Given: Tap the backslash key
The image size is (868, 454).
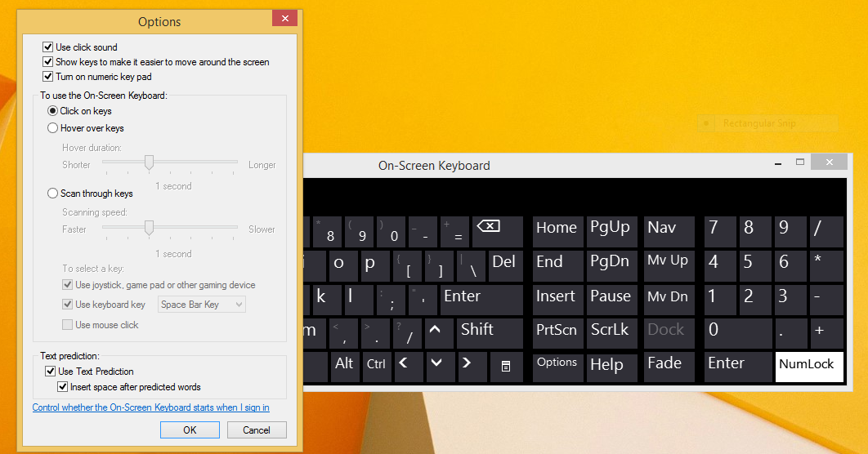Looking at the screenshot, I should click(471, 266).
